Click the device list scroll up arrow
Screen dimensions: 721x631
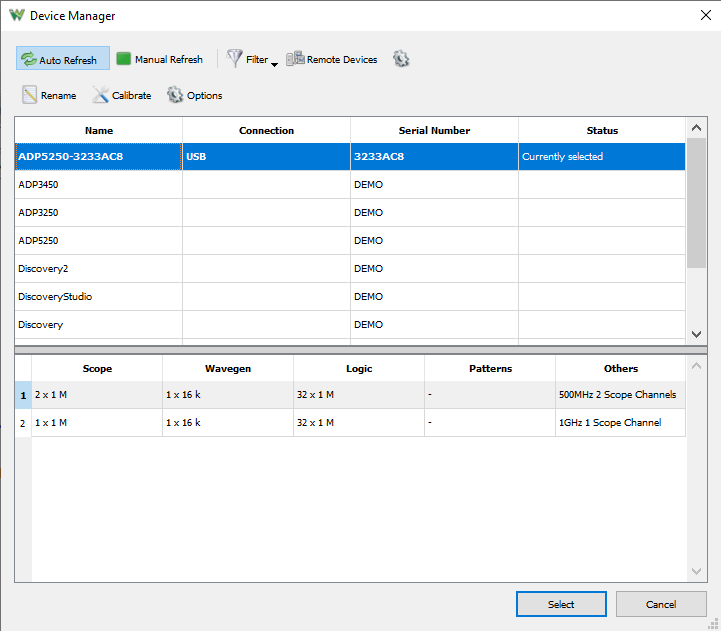[696, 128]
